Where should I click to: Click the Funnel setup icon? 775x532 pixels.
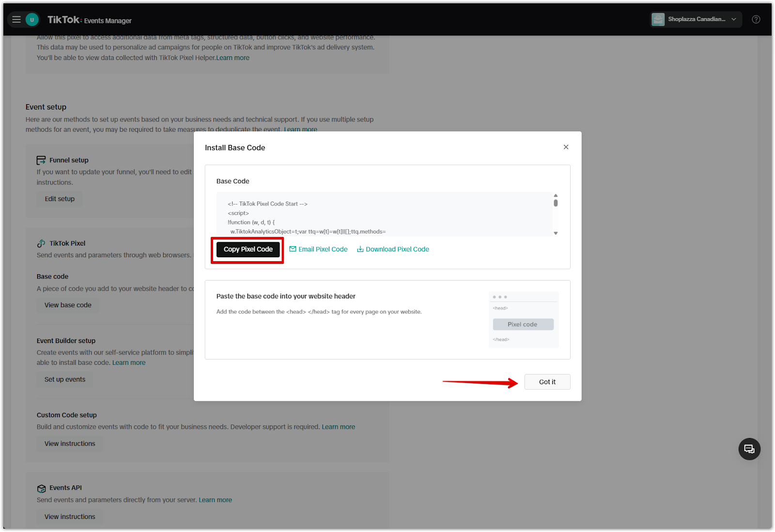point(41,160)
